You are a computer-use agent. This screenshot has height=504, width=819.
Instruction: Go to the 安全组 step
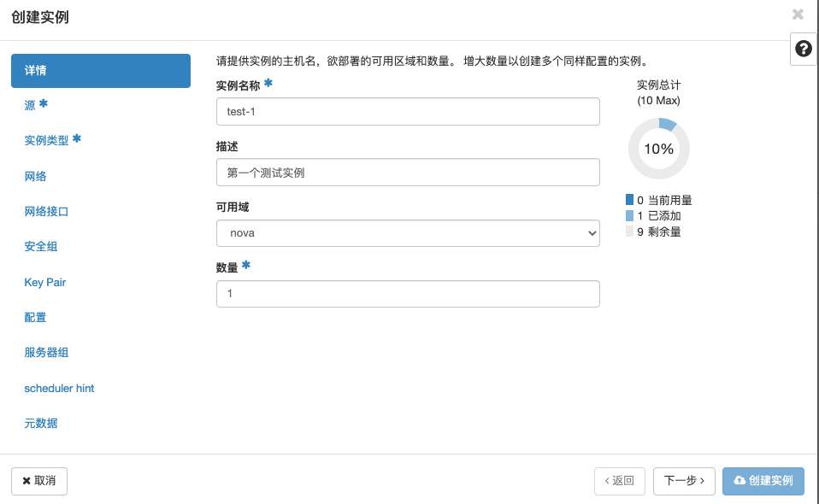[x=41, y=246]
